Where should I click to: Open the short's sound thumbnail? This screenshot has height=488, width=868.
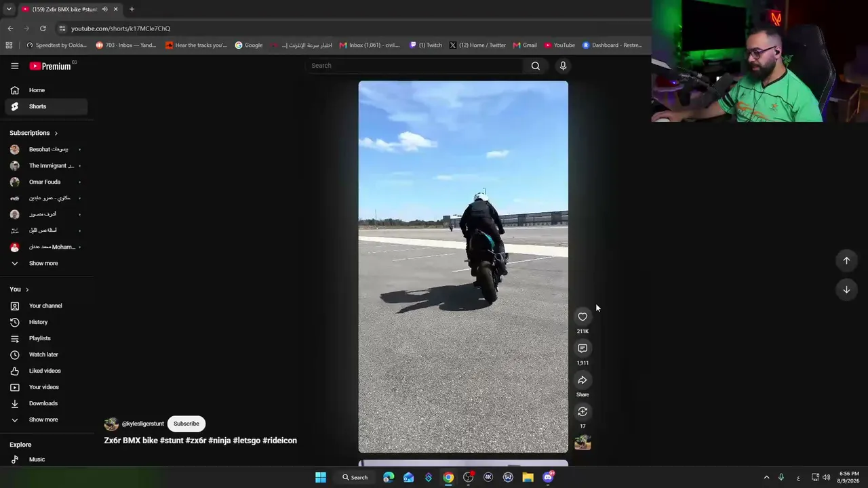[583, 443]
